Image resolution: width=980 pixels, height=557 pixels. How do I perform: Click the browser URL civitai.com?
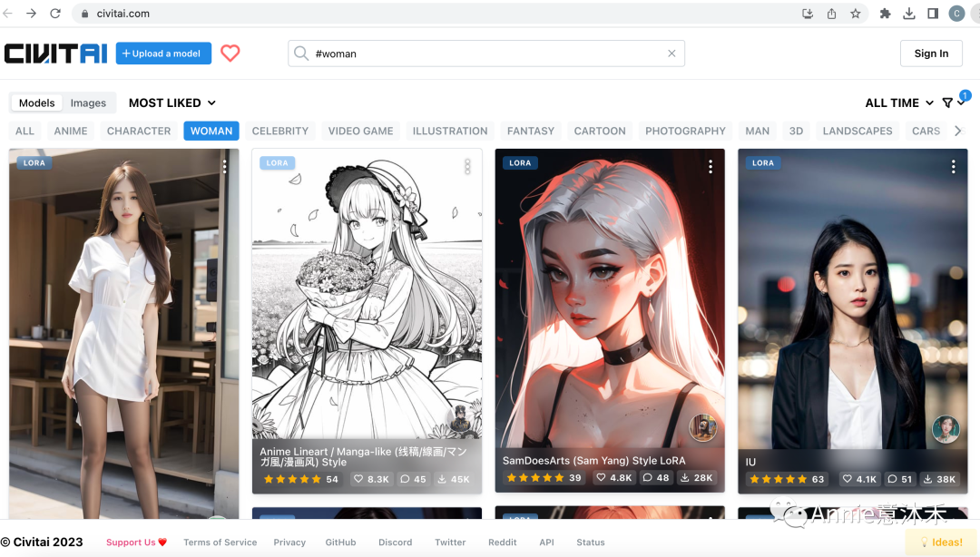coord(123,14)
